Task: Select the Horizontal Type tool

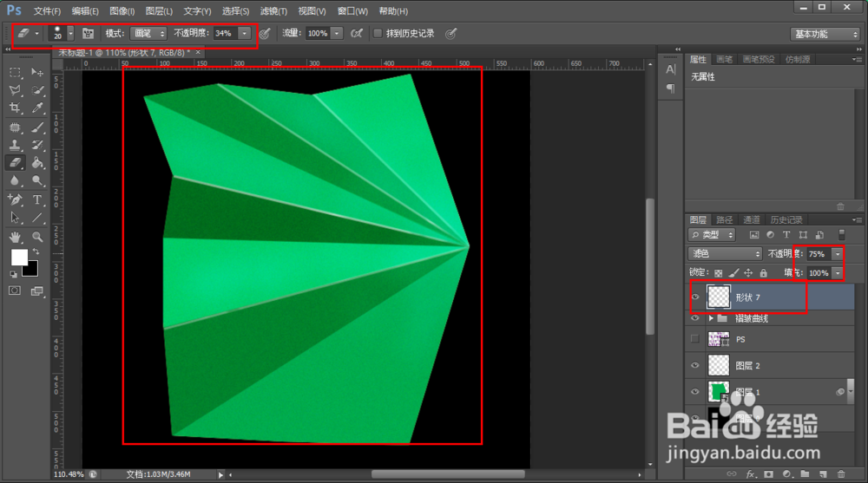Action: (x=37, y=199)
